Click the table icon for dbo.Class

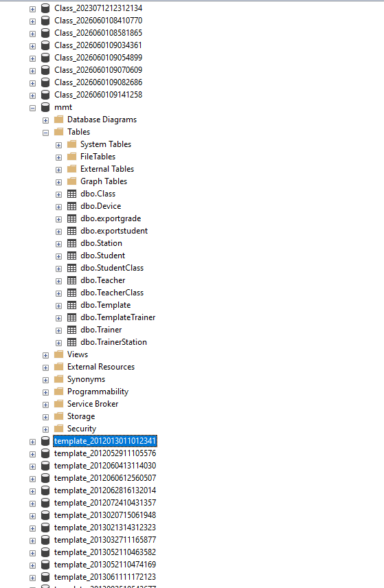(x=71, y=194)
